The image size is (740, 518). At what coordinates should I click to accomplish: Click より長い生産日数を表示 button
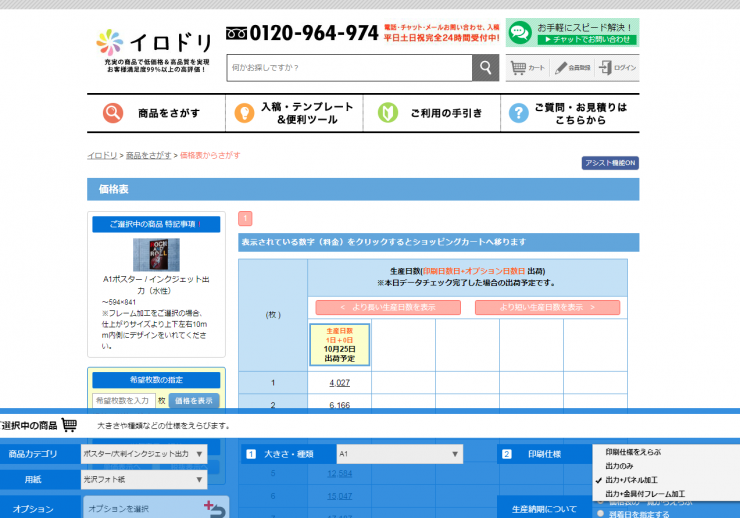point(388,308)
